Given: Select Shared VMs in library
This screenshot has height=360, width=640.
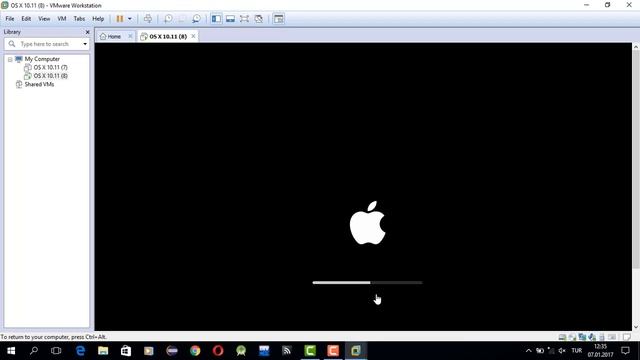Looking at the screenshot, I should [39, 84].
